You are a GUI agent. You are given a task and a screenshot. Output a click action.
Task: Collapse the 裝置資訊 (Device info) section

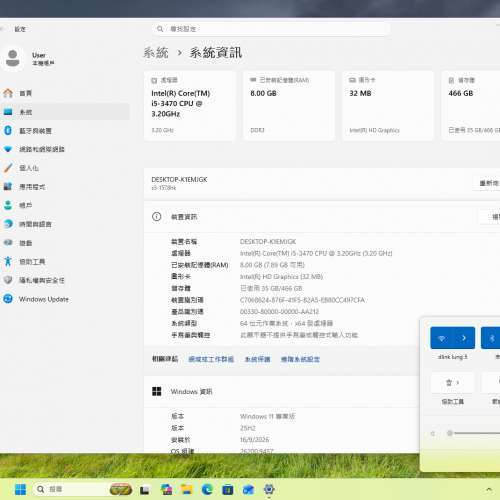click(322, 217)
